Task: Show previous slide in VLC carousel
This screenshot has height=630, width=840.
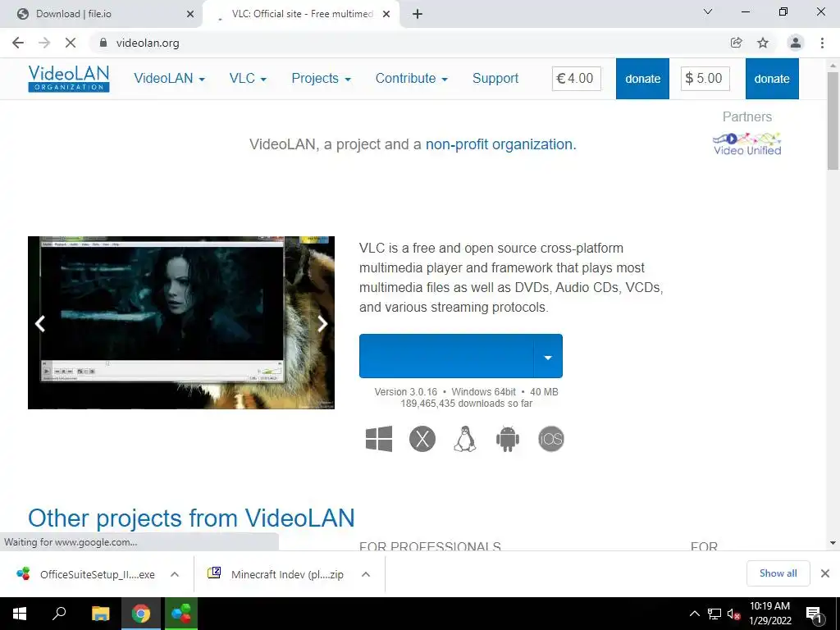Action: coord(39,323)
